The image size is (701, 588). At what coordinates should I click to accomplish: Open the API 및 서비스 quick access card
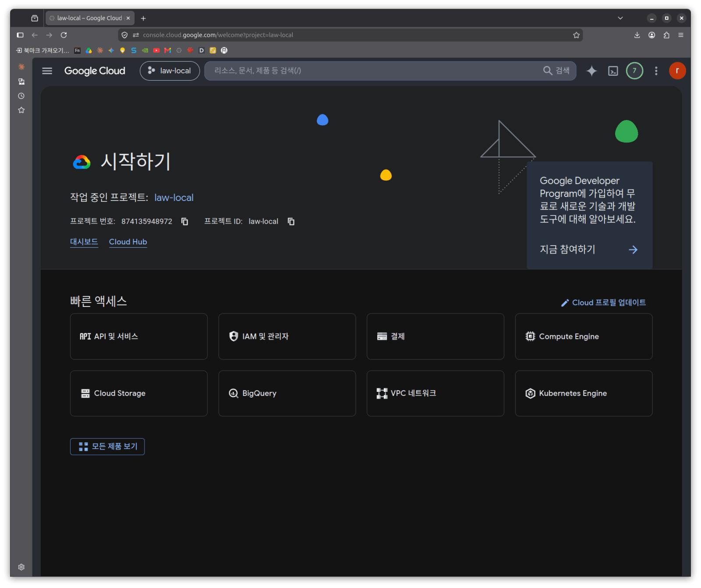(139, 336)
